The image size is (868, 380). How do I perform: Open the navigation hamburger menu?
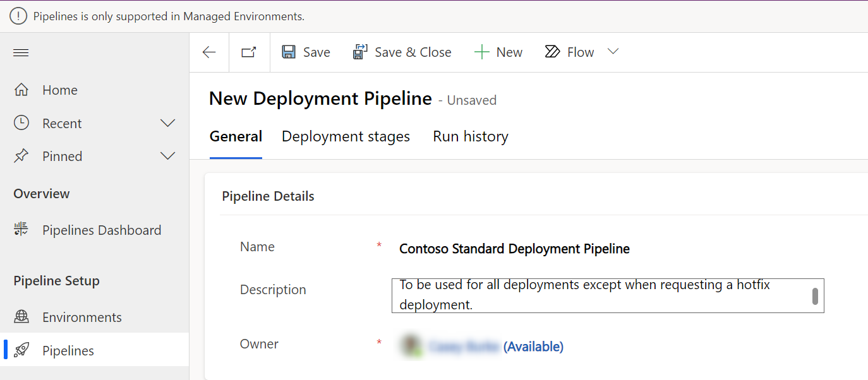tap(20, 52)
